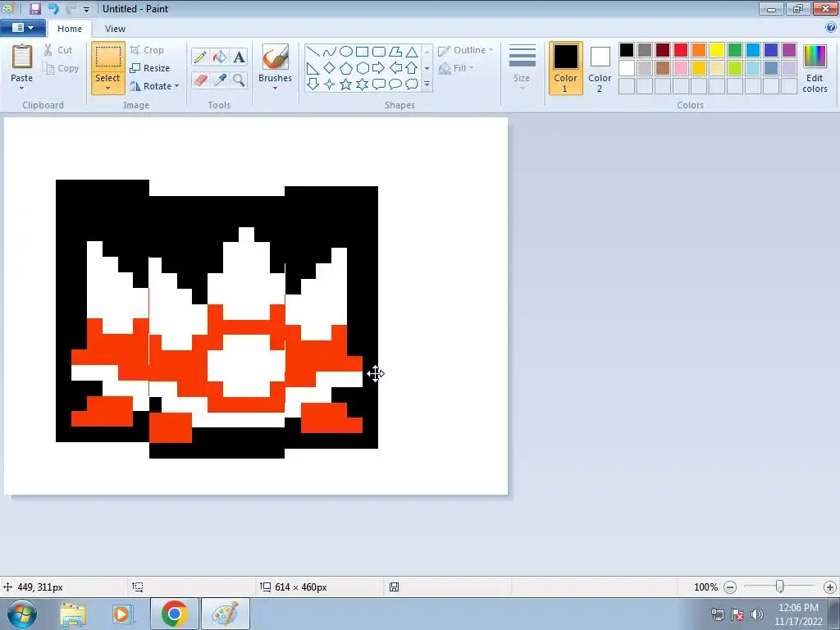This screenshot has width=840, height=630.
Task: Select the Magnifier tool
Action: pyautogui.click(x=239, y=80)
